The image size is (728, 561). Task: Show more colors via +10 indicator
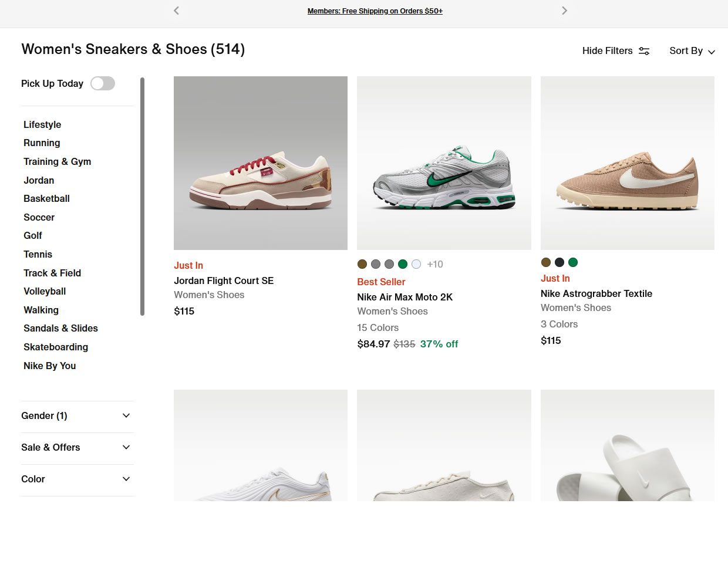coord(435,265)
